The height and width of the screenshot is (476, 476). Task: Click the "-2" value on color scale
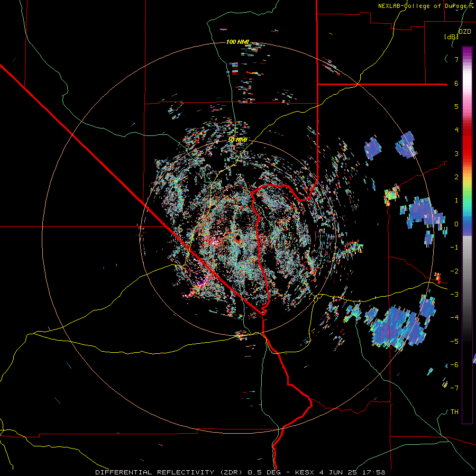(454, 271)
